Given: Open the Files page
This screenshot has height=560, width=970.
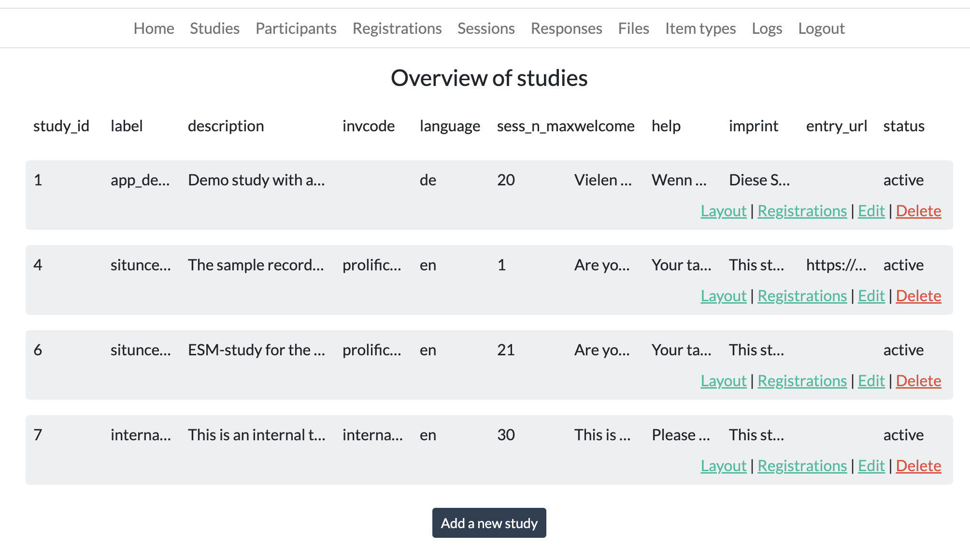Looking at the screenshot, I should (633, 28).
